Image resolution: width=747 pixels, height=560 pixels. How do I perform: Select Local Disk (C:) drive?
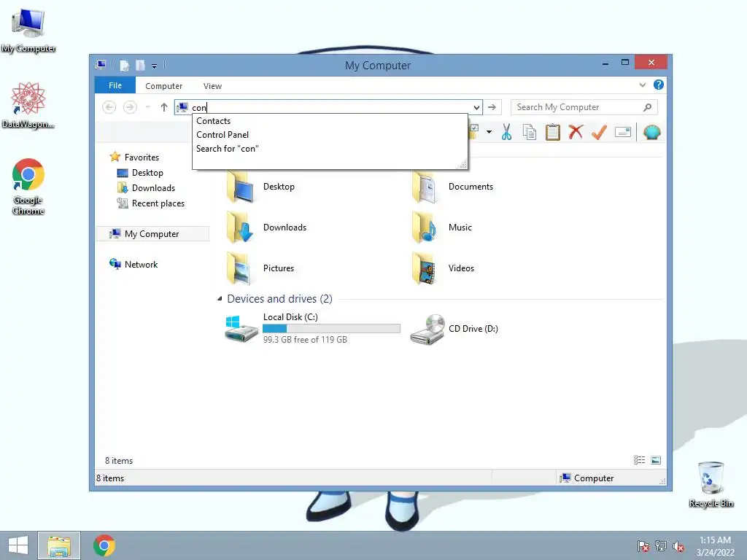(312, 328)
